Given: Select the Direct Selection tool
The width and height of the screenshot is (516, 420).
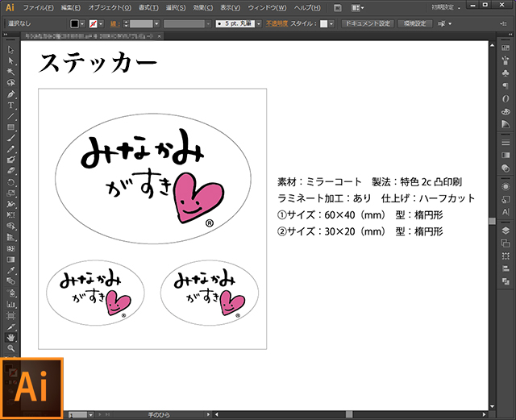Looking at the screenshot, I should coord(10,61).
